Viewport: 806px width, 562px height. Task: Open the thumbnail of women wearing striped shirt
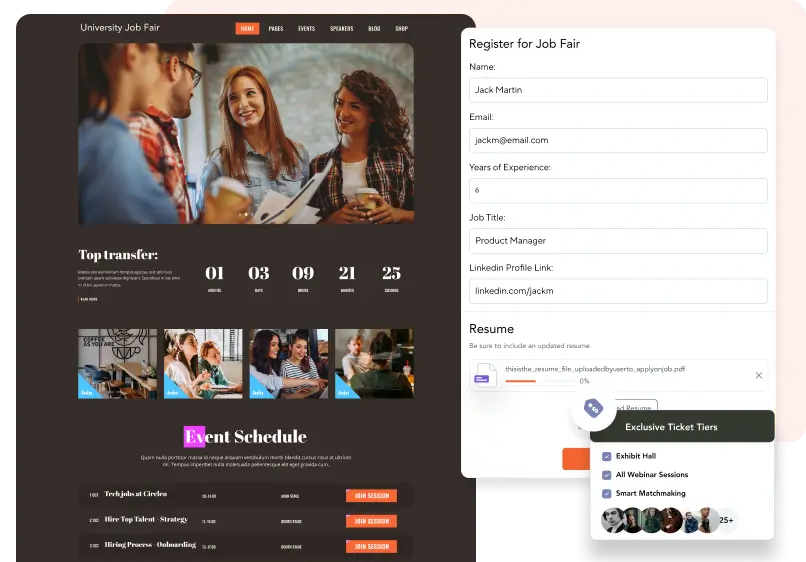coord(289,364)
